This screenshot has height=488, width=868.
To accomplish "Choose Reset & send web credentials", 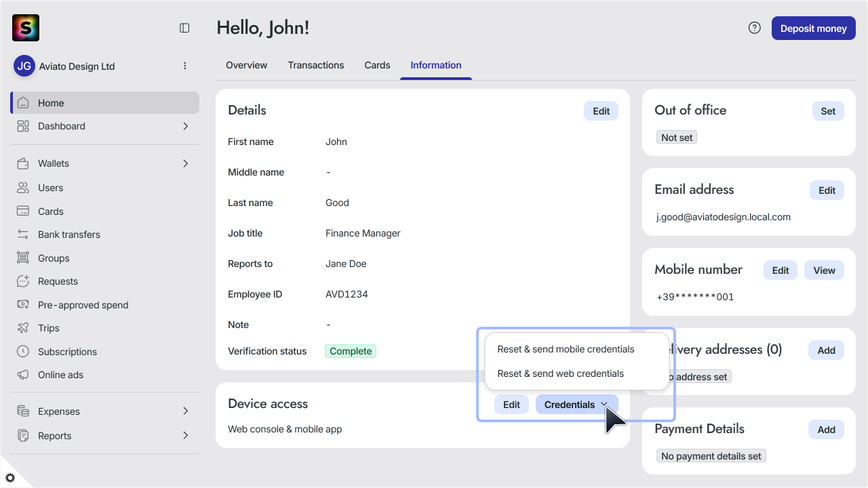I will coord(561,373).
